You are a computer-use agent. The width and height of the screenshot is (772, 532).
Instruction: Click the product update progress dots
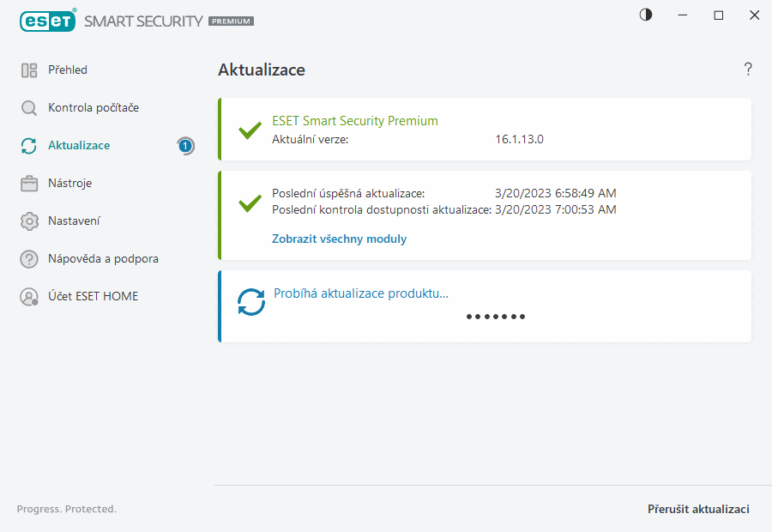496,317
